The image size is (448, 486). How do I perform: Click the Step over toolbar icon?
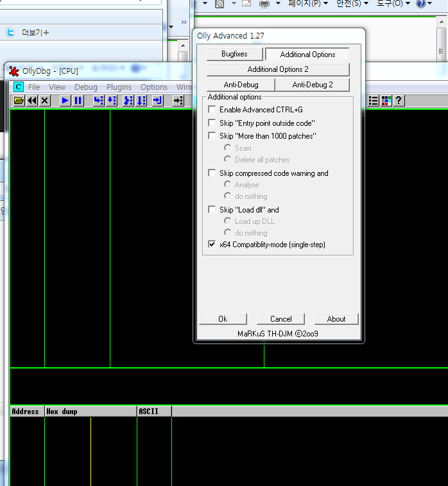[111, 100]
